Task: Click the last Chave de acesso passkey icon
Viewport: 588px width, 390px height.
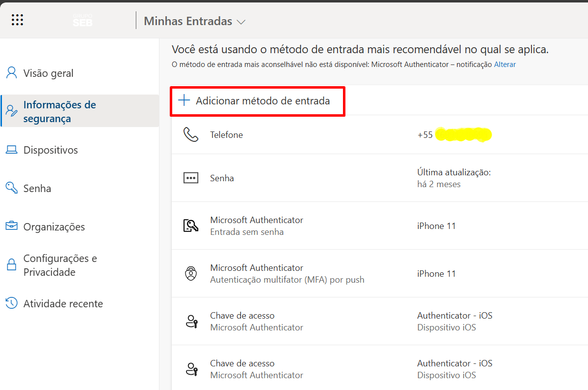Action: [x=191, y=369]
